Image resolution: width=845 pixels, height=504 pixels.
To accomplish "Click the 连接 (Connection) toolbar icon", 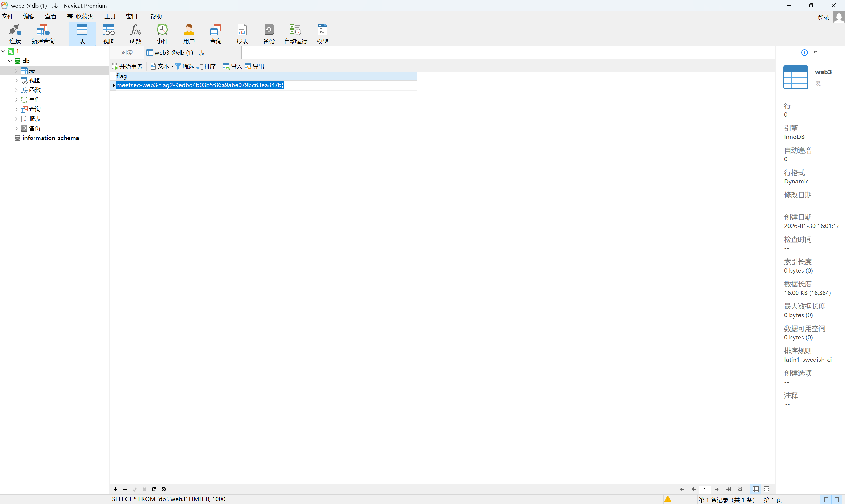I will tap(15, 34).
